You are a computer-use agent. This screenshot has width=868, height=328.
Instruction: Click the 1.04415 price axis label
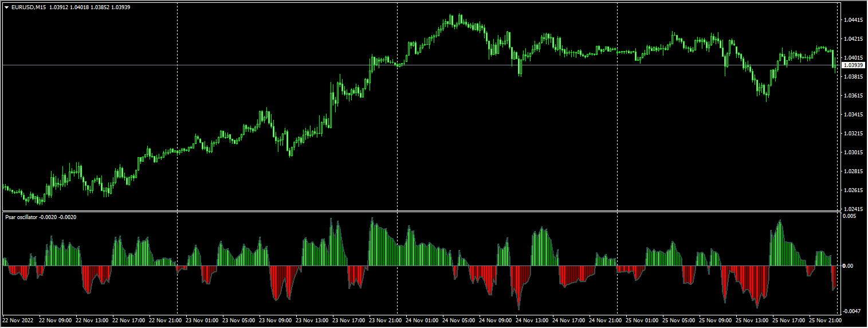point(853,20)
